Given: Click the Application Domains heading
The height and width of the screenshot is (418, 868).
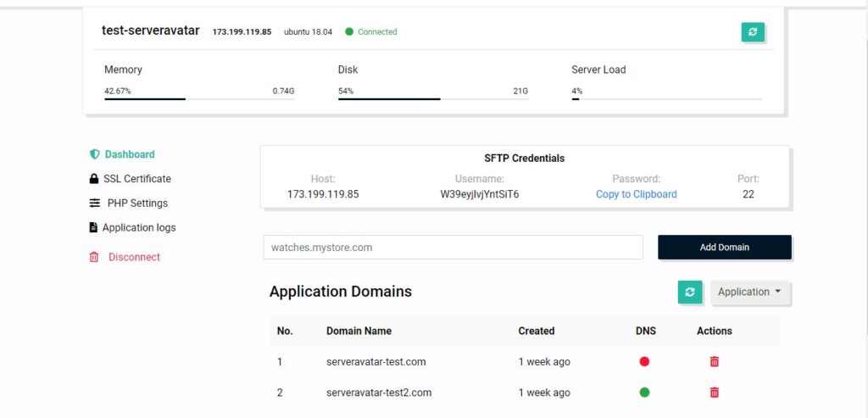Looking at the screenshot, I should tap(341, 292).
